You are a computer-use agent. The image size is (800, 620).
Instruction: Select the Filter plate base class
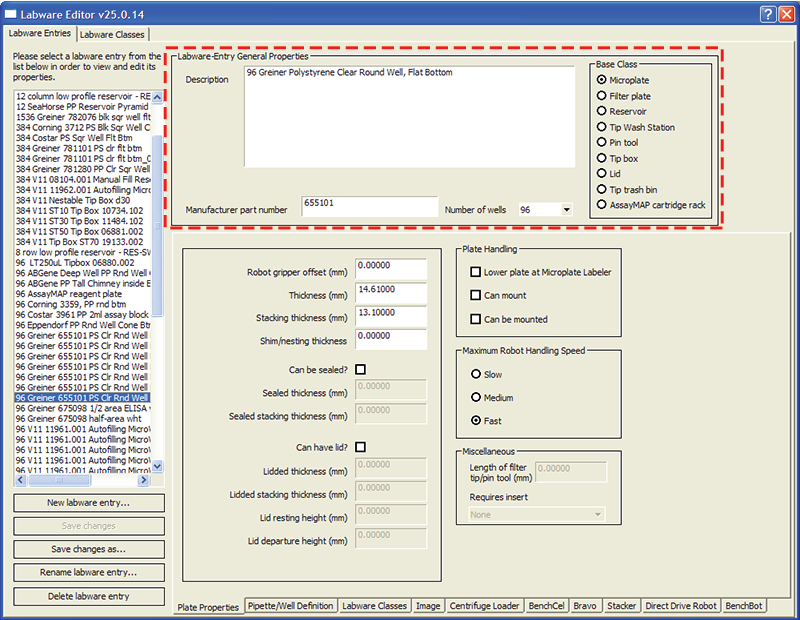click(x=602, y=96)
